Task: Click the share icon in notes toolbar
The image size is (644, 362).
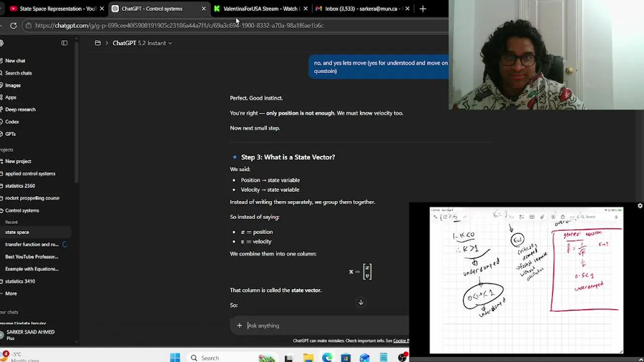Action: [x=563, y=217]
